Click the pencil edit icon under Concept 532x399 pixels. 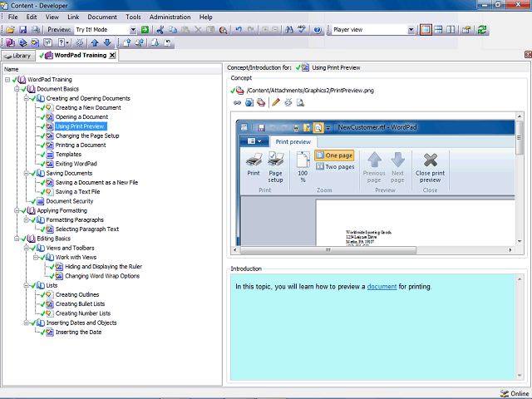(x=276, y=102)
